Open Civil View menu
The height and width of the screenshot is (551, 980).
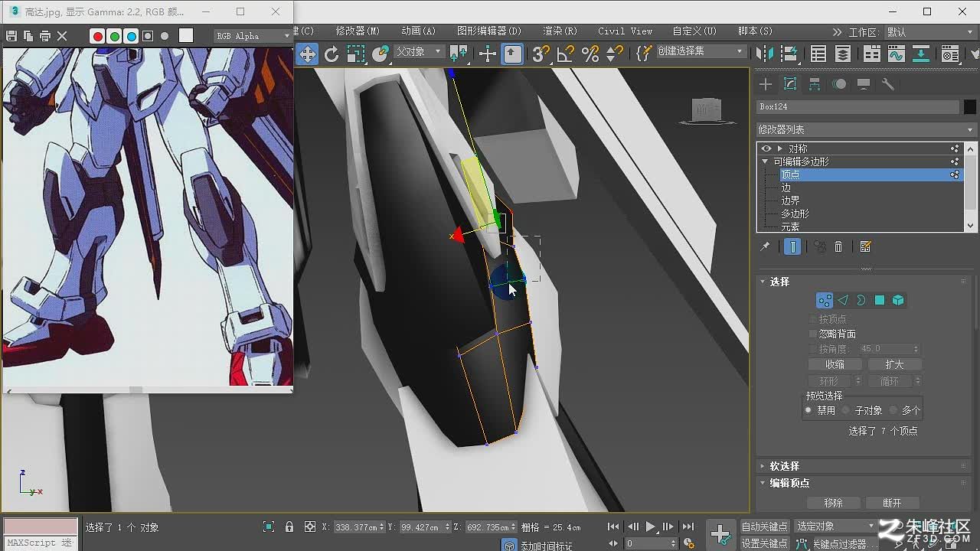[626, 31]
